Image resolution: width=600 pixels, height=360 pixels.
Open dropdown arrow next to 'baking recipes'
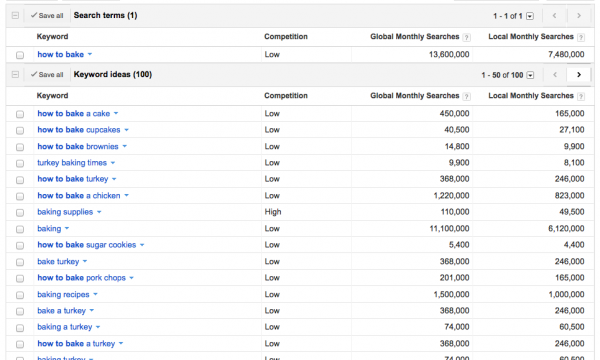point(95,294)
